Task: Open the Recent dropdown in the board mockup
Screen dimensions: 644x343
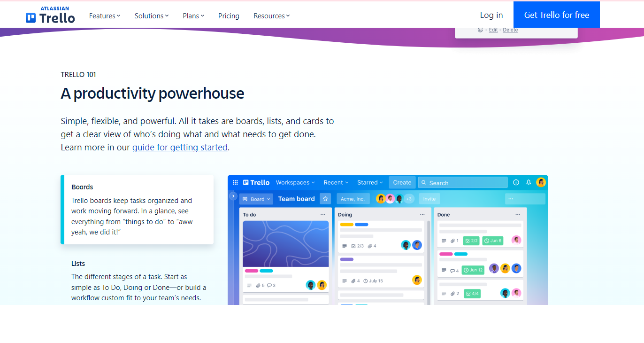Action: pyautogui.click(x=336, y=182)
